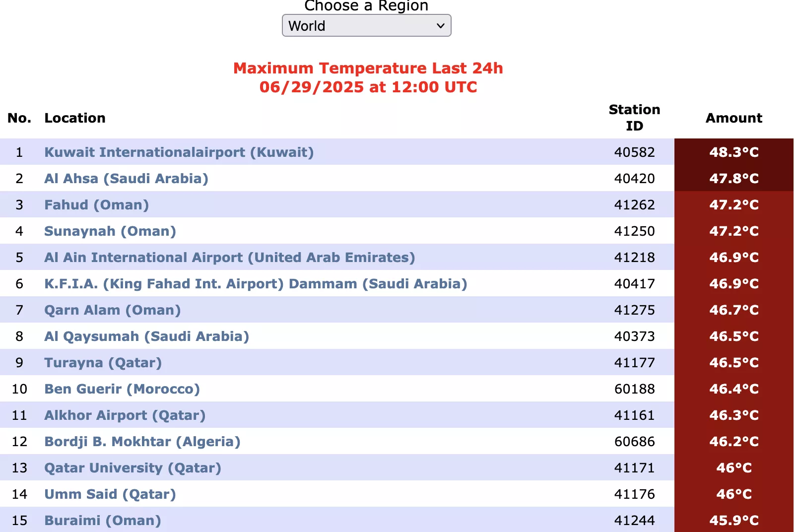
Task: Click the Station ID column header
Action: pos(634,118)
